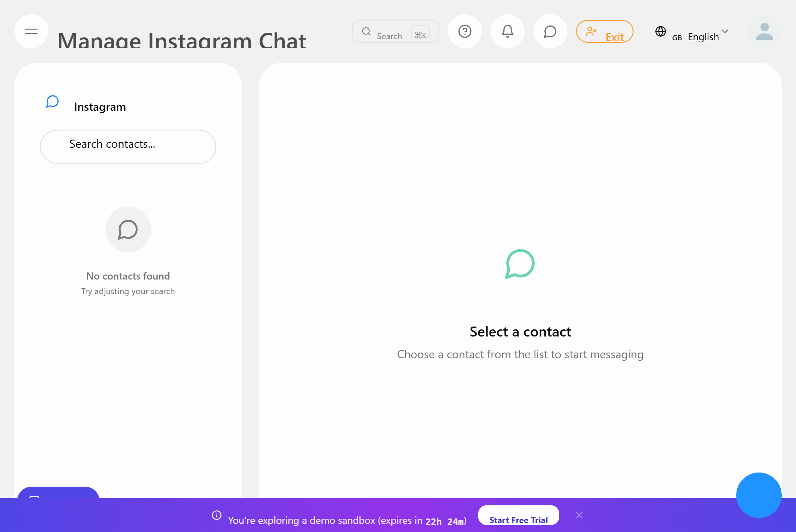Click inside the Search contacts field

(x=128, y=146)
